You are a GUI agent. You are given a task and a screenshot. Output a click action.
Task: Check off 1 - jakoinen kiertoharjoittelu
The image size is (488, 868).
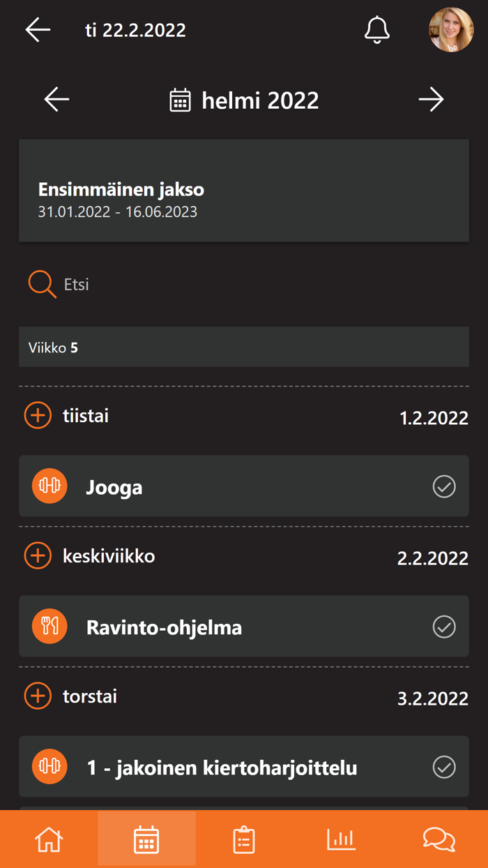pyautogui.click(x=444, y=767)
